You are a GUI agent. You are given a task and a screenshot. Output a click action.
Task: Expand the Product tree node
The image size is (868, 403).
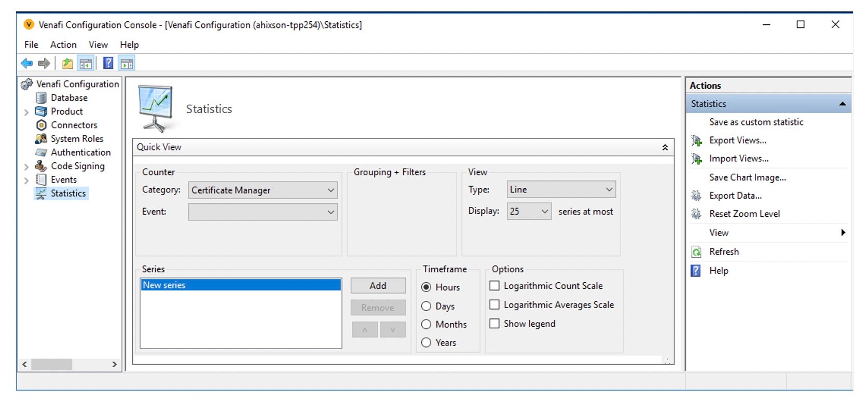click(x=26, y=112)
